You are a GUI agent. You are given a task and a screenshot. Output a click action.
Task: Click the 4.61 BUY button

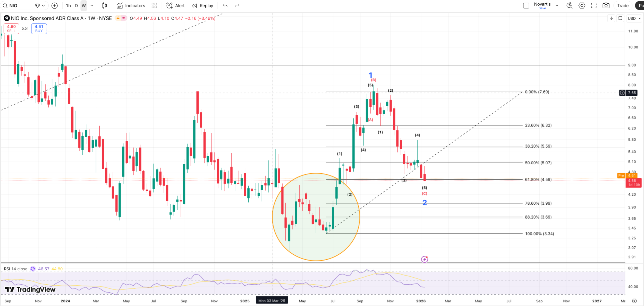coord(39,29)
